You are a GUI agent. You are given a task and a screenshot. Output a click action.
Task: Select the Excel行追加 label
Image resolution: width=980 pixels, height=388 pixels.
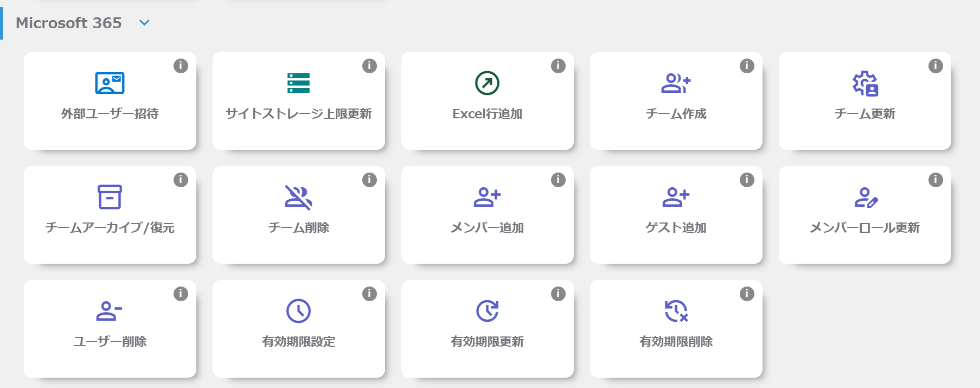pyautogui.click(x=488, y=113)
